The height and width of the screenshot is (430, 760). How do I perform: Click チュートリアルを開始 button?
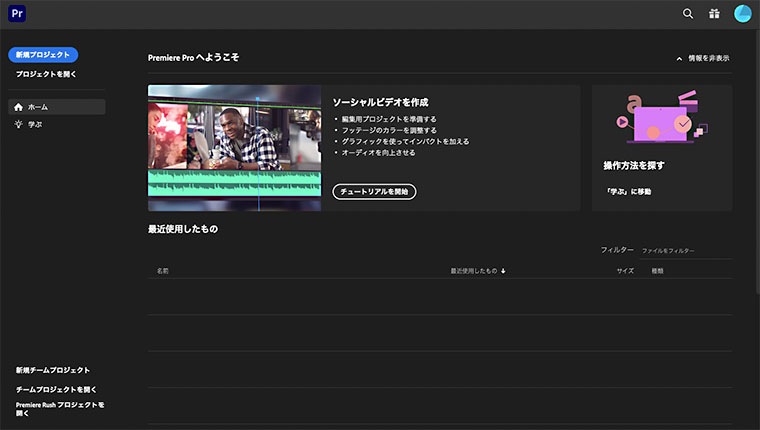pos(374,191)
